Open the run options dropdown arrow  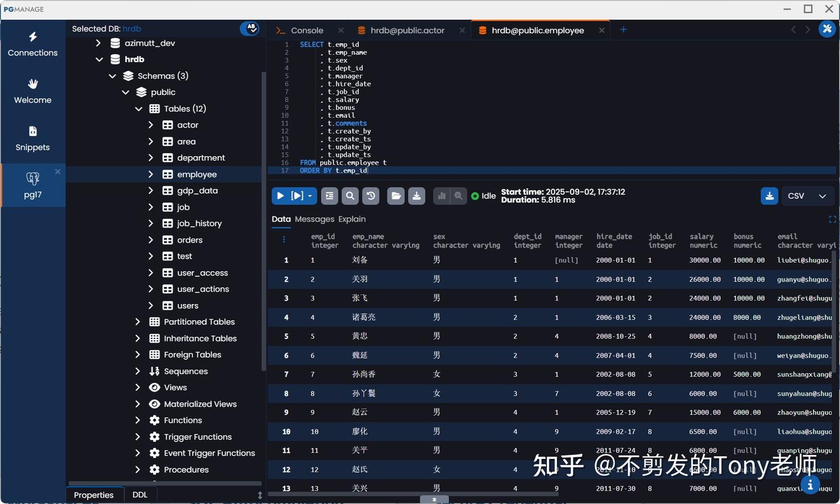coord(309,195)
